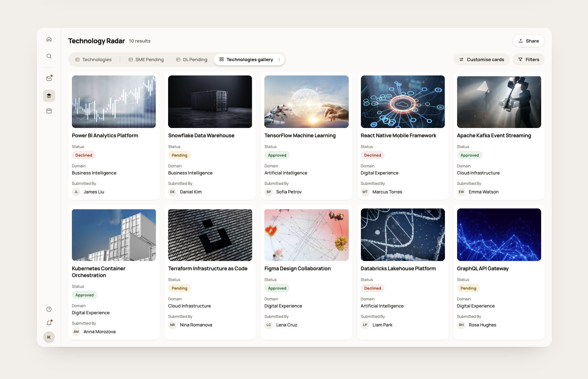
Task: Switch to the DL Pending tab
Action: pos(192,60)
